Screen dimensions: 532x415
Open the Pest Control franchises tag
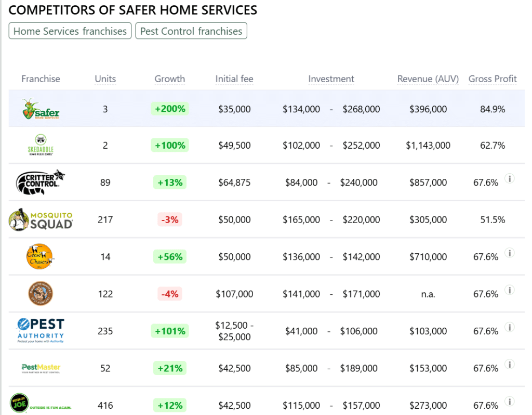(191, 31)
